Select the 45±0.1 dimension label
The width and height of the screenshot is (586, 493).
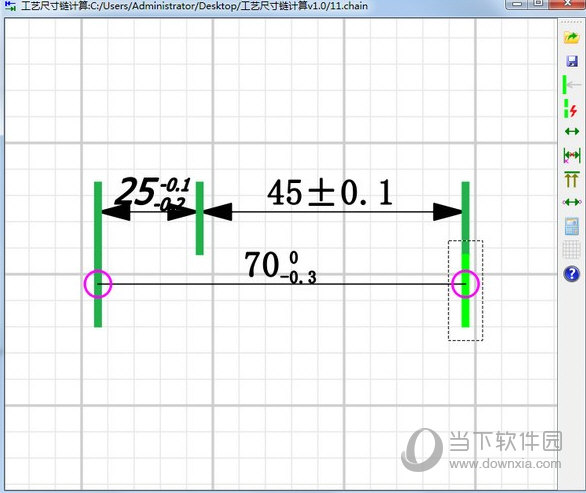coord(330,193)
